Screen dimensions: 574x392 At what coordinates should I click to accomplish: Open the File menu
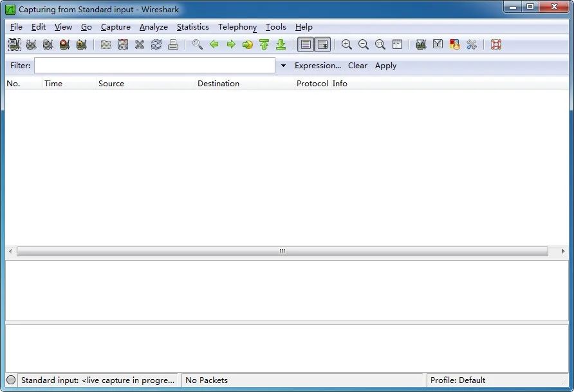pyautogui.click(x=16, y=27)
